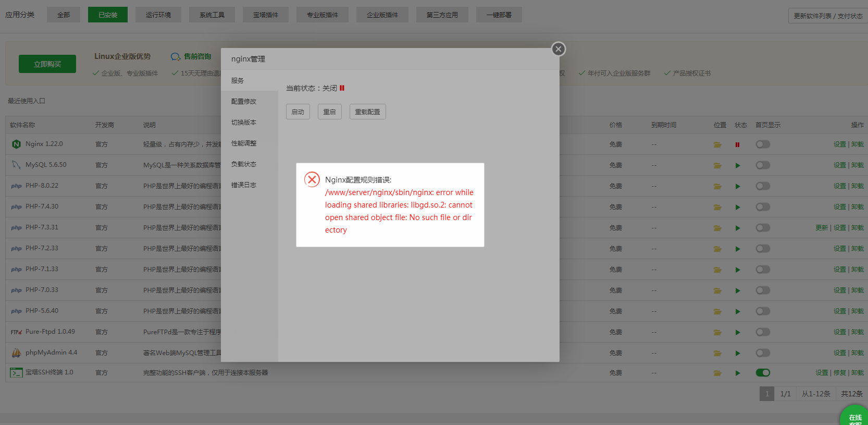Open folder location for PHP-8.0.22
The image size is (868, 425).
pos(717,186)
